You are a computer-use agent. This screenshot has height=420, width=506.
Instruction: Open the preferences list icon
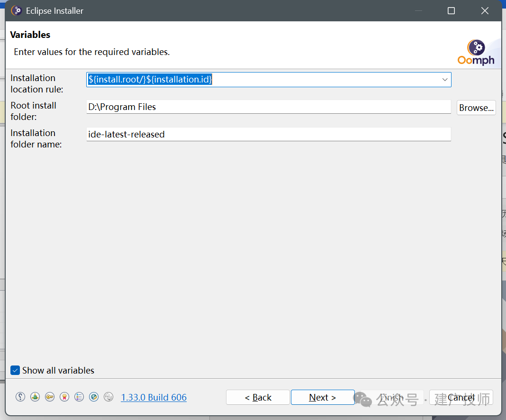[79, 397]
